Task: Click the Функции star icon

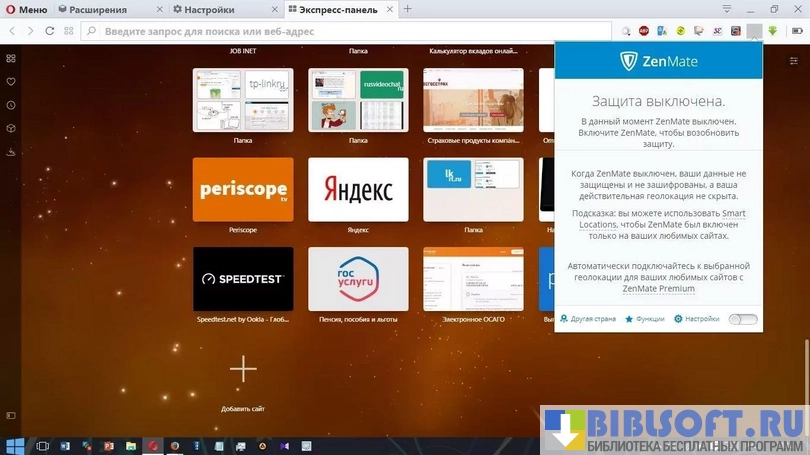Action: point(629,319)
